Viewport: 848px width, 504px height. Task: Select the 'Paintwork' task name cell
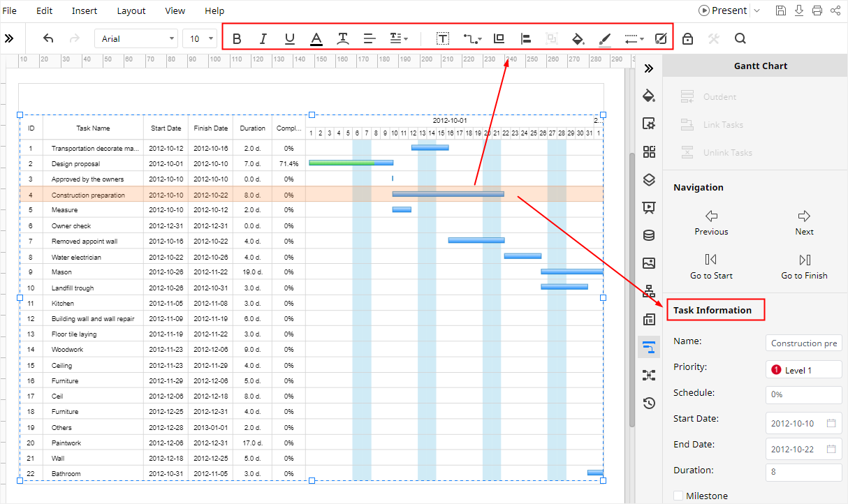pos(93,443)
